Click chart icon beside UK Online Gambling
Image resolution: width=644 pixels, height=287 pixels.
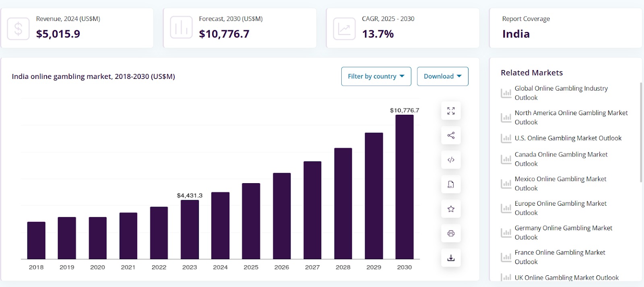point(506,277)
